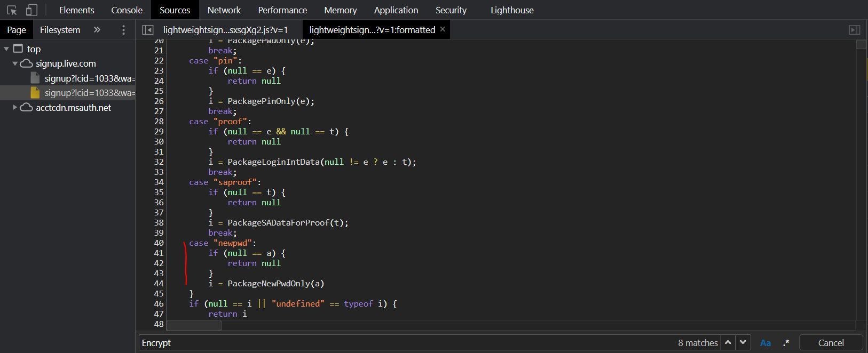The width and height of the screenshot is (868, 353).
Task: Show more navigator tabs chevron
Action: click(97, 30)
